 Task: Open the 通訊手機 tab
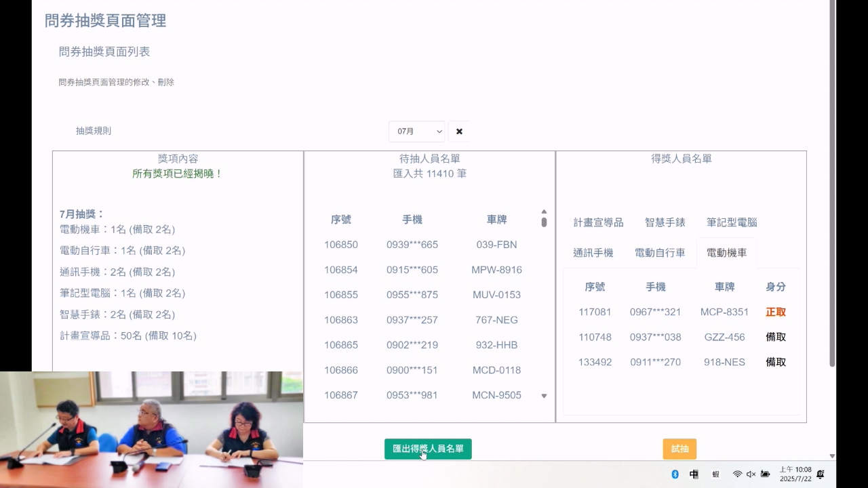(593, 253)
